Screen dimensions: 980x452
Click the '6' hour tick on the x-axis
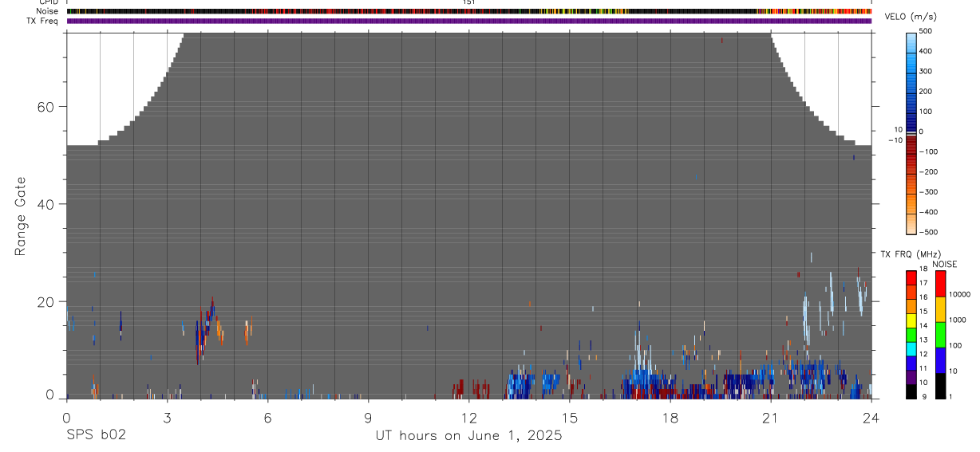[x=267, y=417]
